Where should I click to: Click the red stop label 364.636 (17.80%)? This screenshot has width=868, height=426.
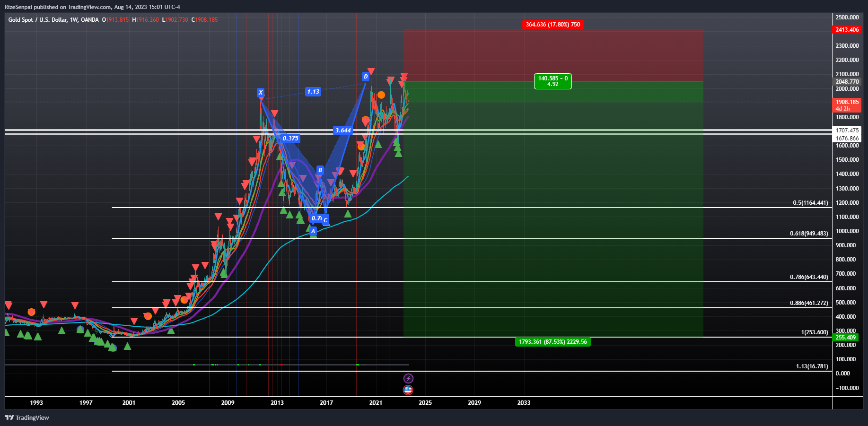click(553, 25)
